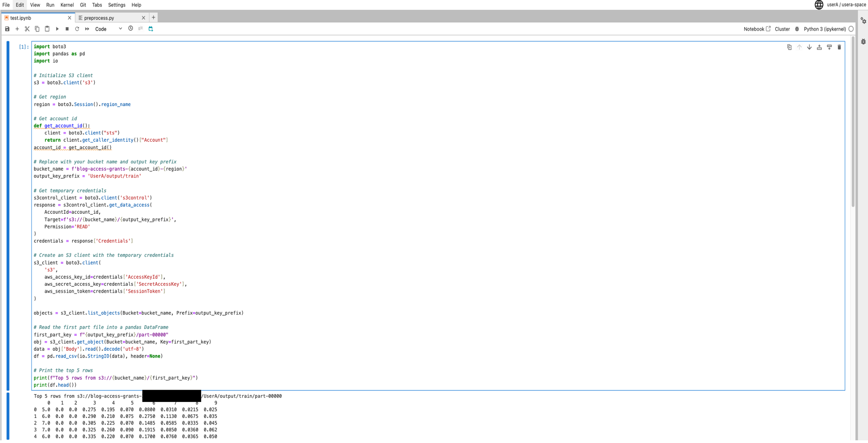Interrupt the kernel with stop icon

[67, 29]
